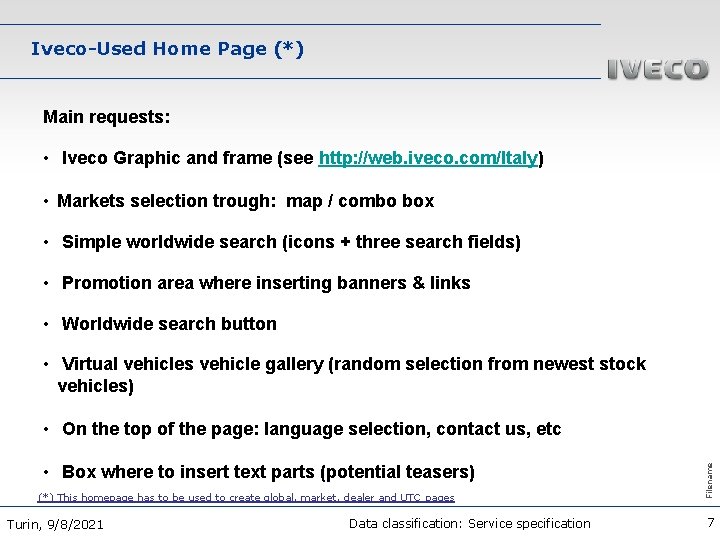This screenshot has height=540, width=720.
Task: Select the 'Main requests:' heading
Action: tap(107, 117)
